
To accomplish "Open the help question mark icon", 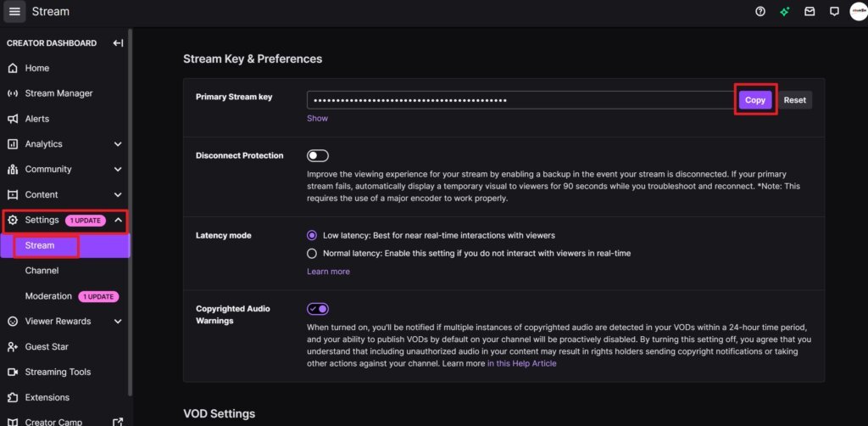I will [x=760, y=12].
